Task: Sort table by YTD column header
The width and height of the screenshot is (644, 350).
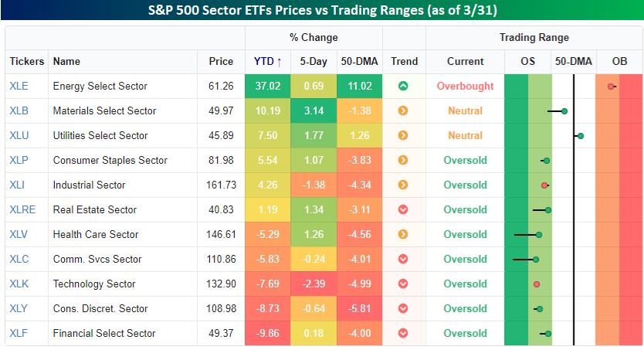Action: pyautogui.click(x=268, y=61)
